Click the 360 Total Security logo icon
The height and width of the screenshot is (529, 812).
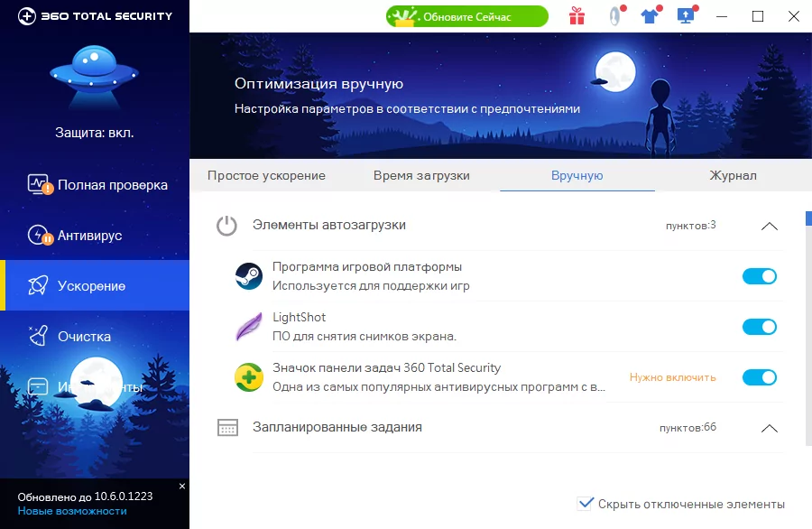[x=26, y=16]
